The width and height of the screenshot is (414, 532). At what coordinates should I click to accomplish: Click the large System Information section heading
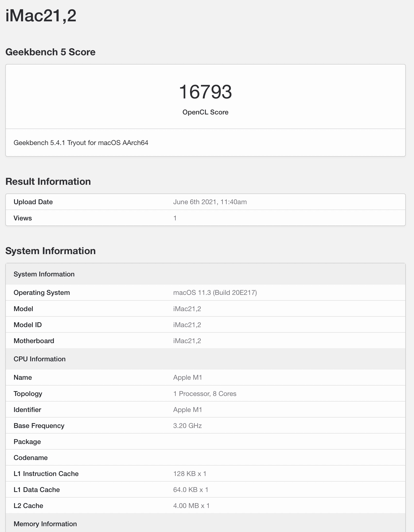click(50, 251)
